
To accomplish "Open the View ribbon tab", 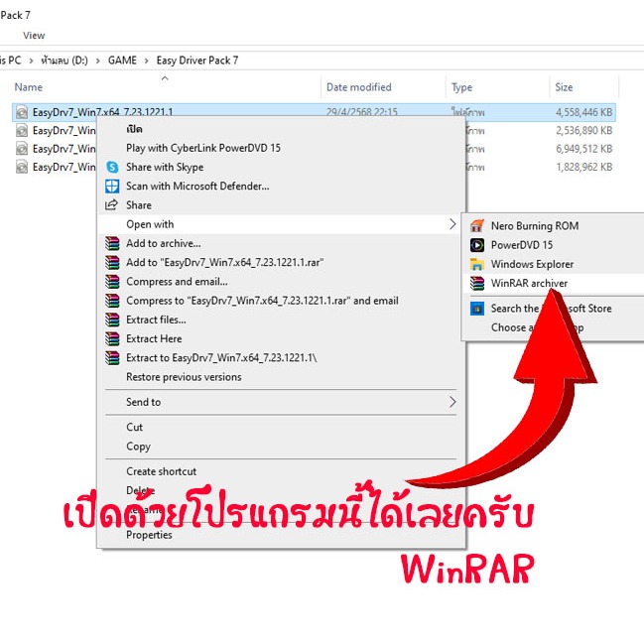I will 34,36.
